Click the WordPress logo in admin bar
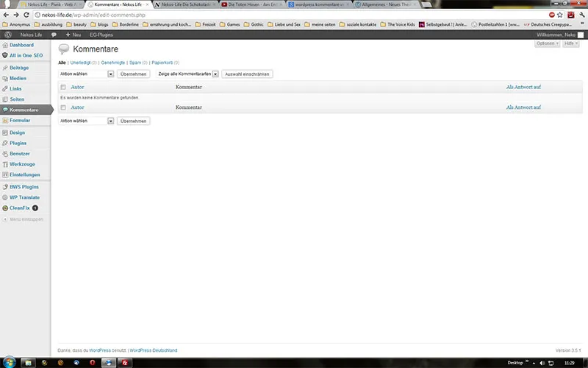 click(x=8, y=35)
